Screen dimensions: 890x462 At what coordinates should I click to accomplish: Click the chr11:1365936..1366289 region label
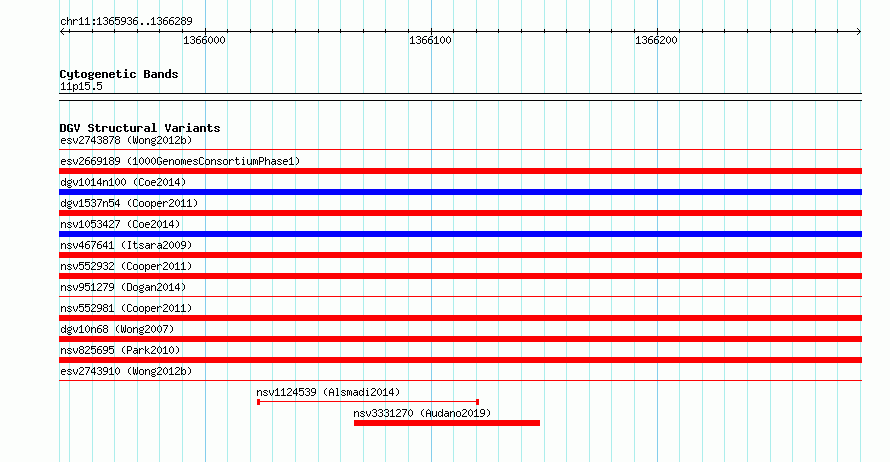(x=126, y=22)
